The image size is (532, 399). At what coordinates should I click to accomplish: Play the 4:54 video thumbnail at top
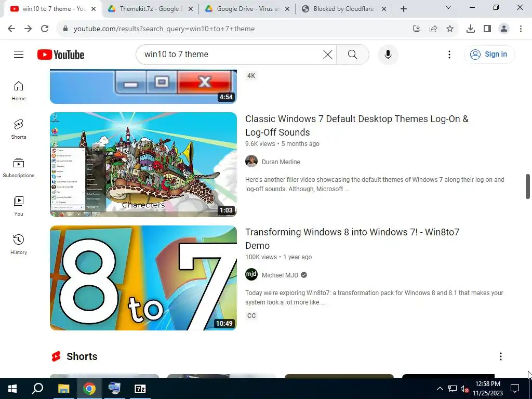tap(143, 87)
